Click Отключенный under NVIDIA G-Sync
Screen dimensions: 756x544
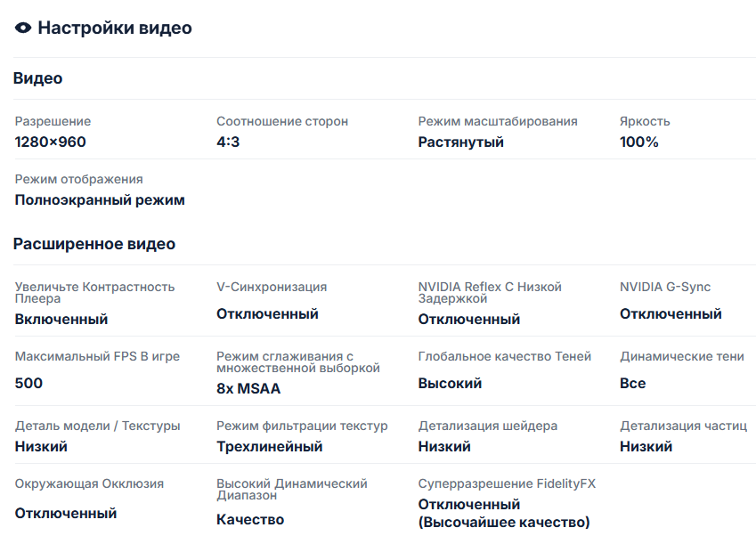(x=671, y=314)
